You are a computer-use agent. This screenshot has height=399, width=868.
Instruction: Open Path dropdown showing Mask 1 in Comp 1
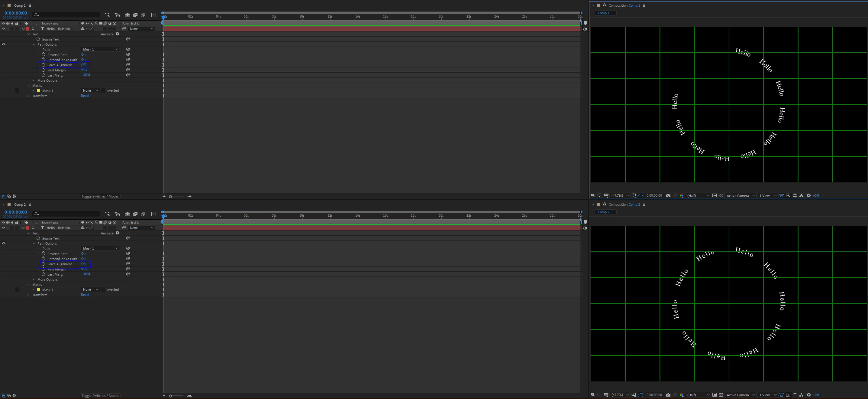100,49
